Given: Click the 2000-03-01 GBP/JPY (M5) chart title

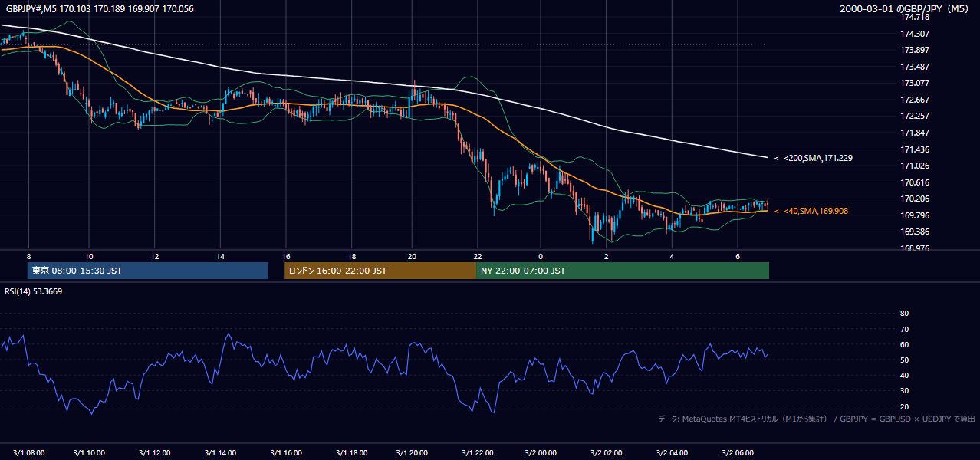Looking at the screenshot, I should pyautogui.click(x=906, y=9).
